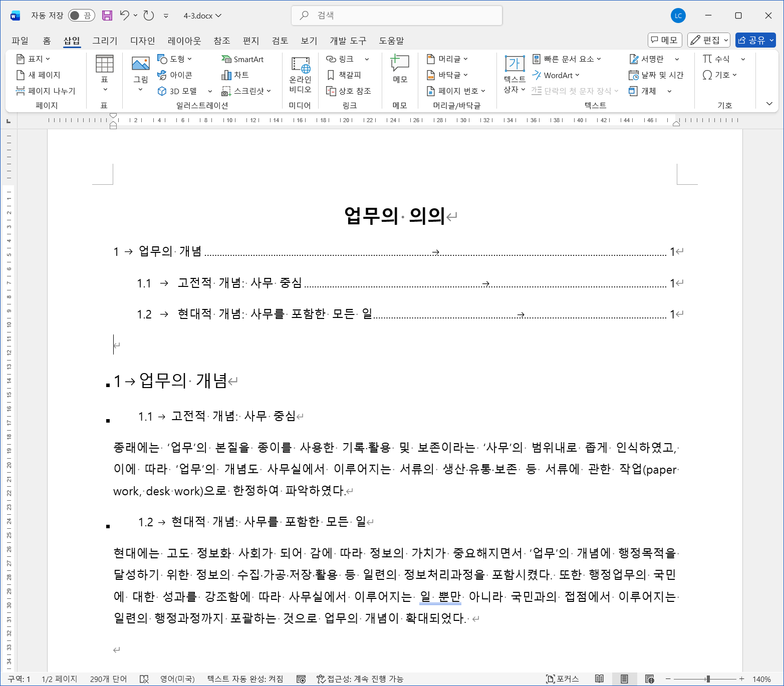Toggle the 자동 저장 autosave switch

coord(81,16)
